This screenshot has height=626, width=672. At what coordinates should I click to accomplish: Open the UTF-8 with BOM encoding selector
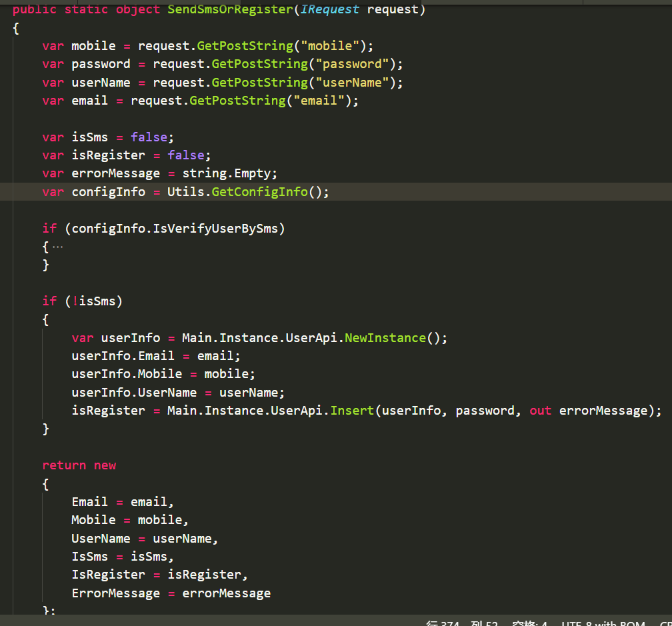603,623
